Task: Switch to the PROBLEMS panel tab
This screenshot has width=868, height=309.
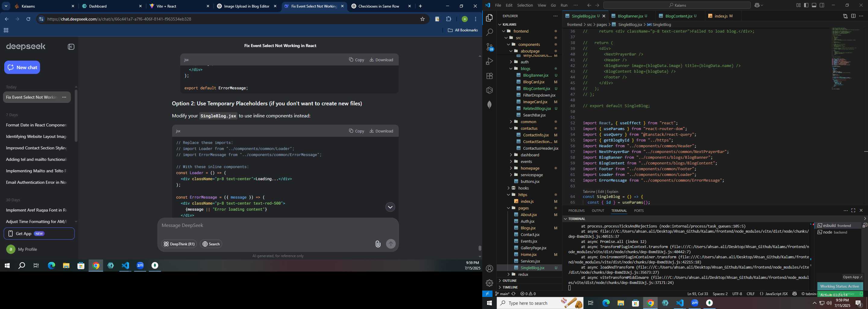Action: point(576,211)
